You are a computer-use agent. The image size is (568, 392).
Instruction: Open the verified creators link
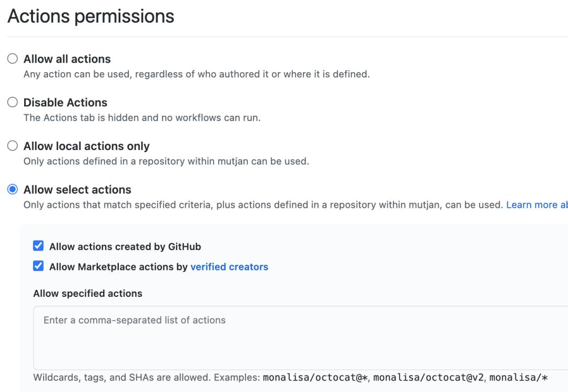[229, 267]
